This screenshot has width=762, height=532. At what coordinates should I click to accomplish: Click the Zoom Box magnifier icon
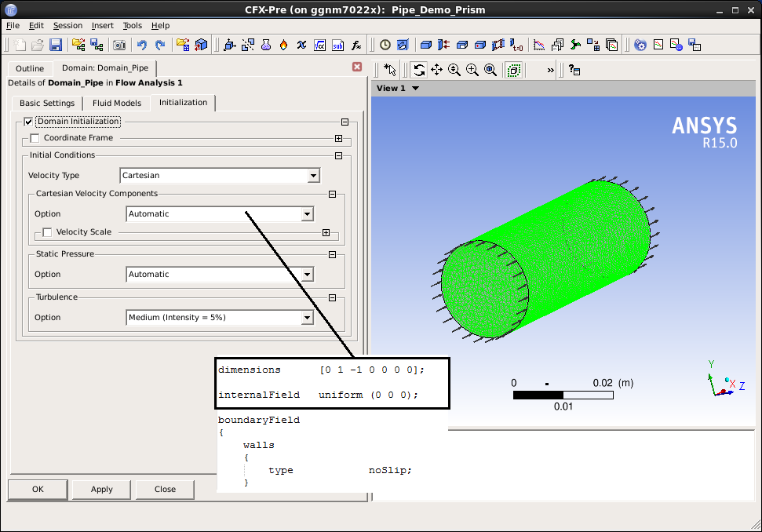(472, 70)
